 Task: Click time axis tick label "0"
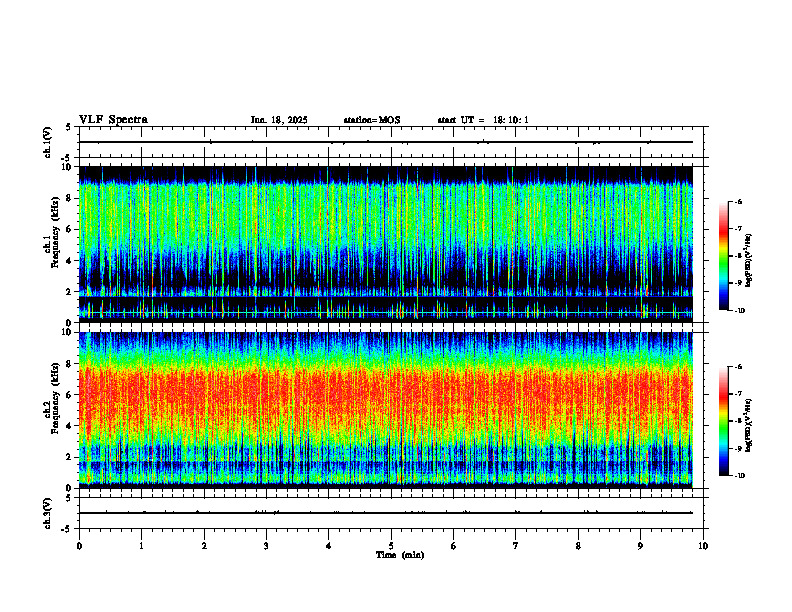coord(79,546)
